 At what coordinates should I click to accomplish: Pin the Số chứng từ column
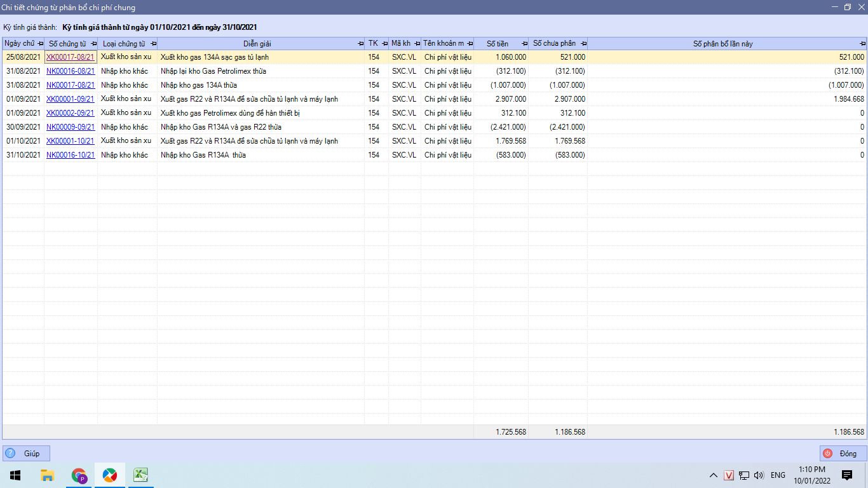pos(93,43)
